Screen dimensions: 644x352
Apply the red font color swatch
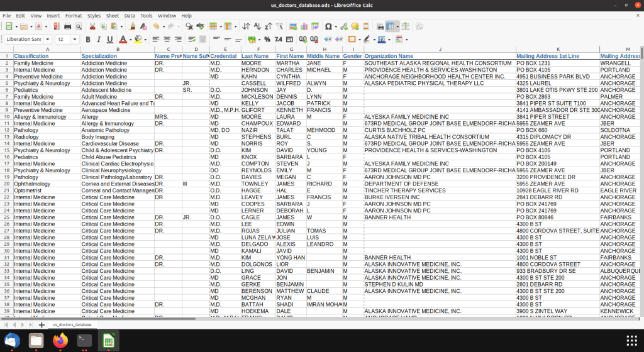(x=123, y=39)
